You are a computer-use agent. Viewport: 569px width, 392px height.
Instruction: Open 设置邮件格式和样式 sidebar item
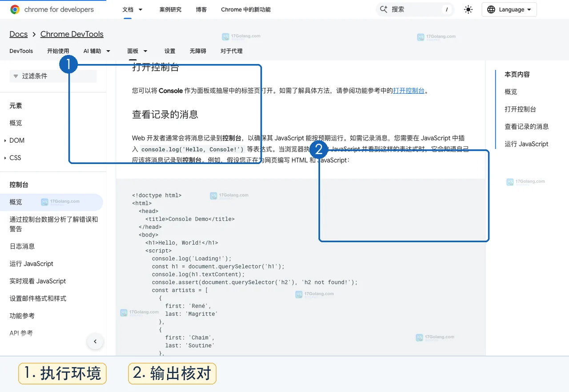tap(38, 298)
